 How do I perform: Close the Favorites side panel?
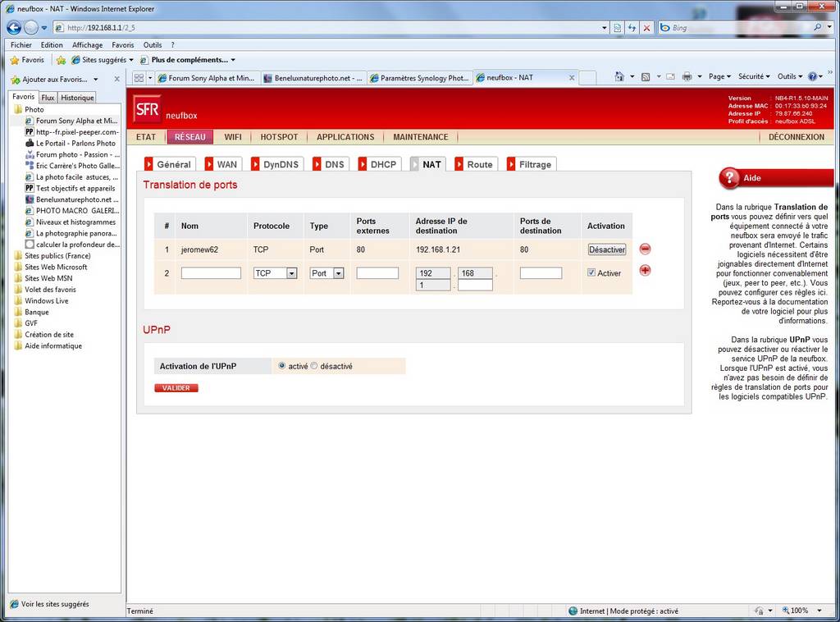[x=116, y=80]
